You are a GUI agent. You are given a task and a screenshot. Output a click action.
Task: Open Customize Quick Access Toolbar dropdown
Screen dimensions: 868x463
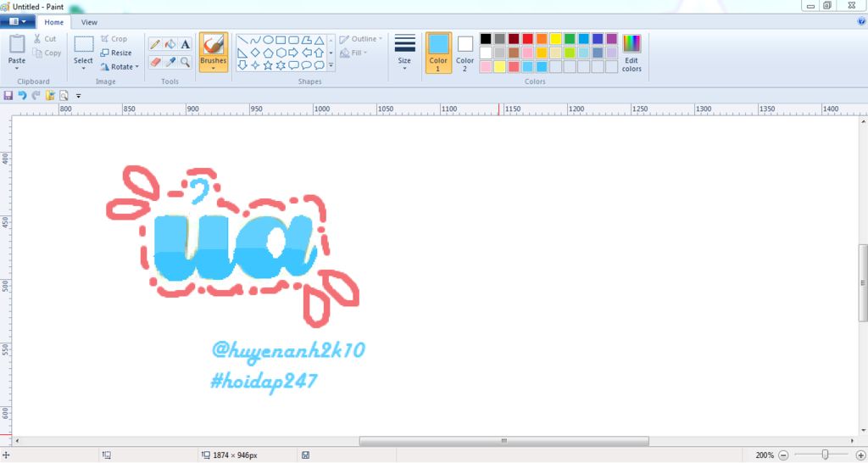click(x=79, y=96)
